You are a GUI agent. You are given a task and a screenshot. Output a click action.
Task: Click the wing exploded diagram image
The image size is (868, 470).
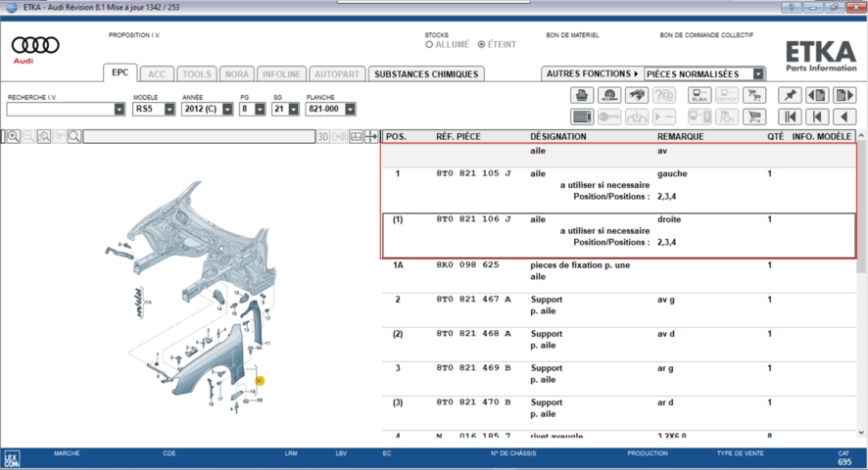pyautogui.click(x=192, y=298)
